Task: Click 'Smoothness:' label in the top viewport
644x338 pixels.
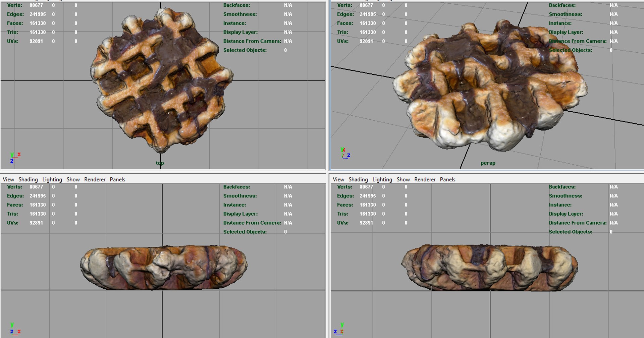Action: [x=240, y=14]
